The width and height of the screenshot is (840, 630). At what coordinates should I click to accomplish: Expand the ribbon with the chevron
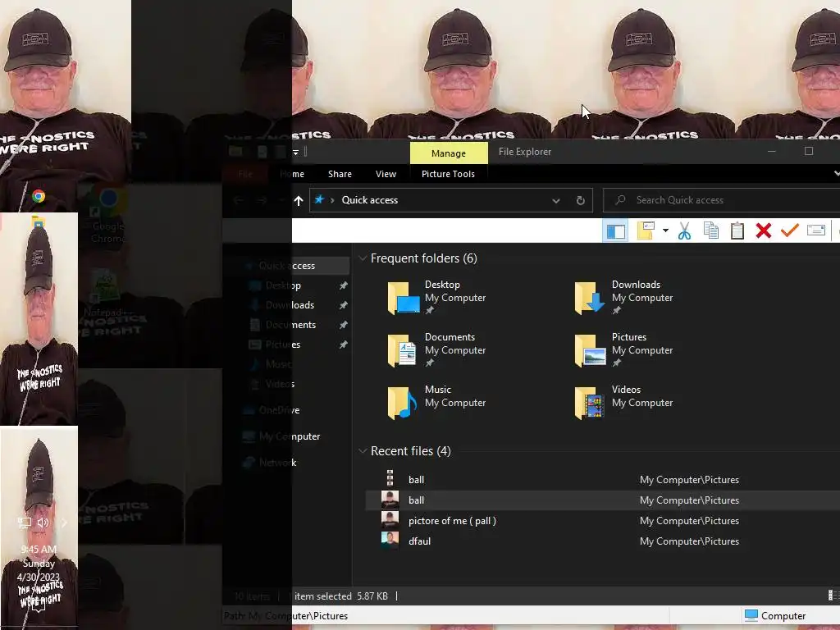click(836, 174)
